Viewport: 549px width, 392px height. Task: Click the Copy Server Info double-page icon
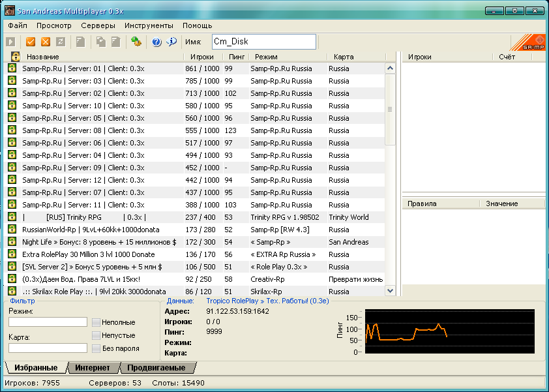(101, 42)
